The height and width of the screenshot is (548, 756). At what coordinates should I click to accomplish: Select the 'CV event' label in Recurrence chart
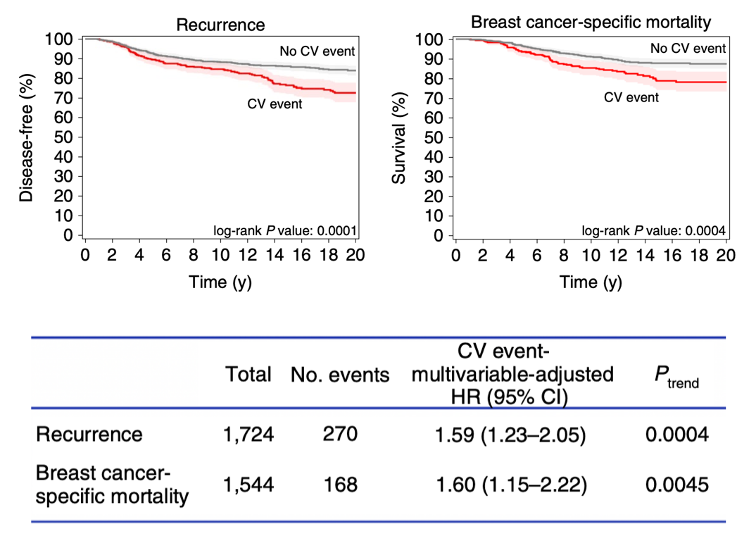coord(275,104)
